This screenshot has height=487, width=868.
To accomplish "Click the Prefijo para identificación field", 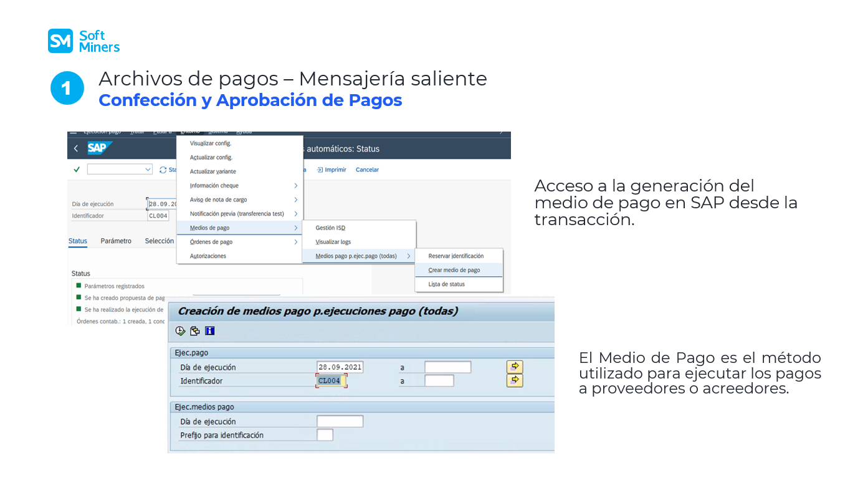I will (x=325, y=435).
